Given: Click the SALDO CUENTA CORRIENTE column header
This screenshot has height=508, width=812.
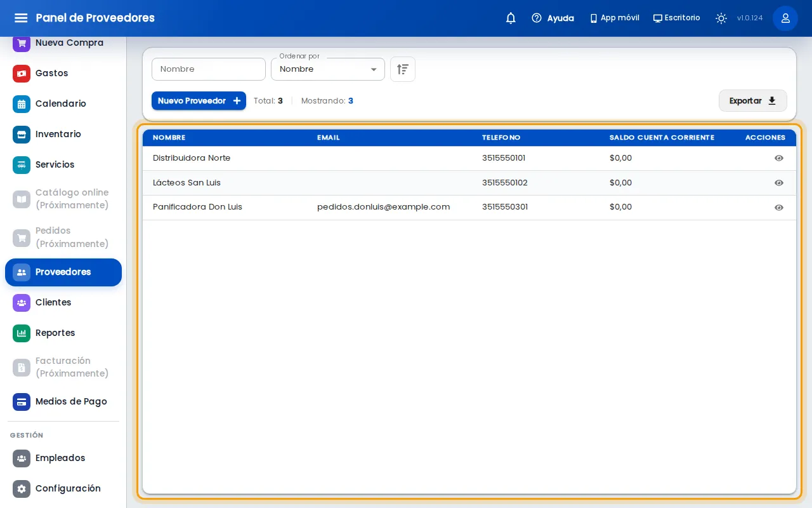Looking at the screenshot, I should [x=662, y=138].
